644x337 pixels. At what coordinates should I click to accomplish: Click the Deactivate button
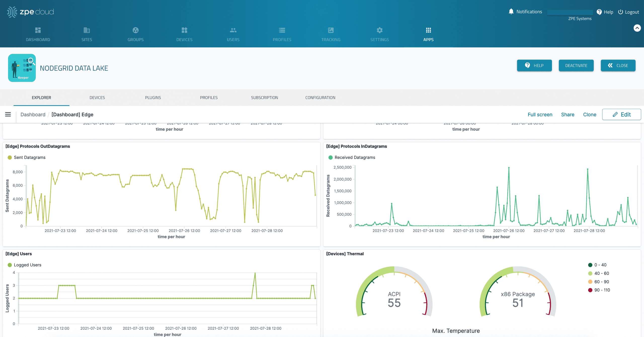[x=576, y=65]
